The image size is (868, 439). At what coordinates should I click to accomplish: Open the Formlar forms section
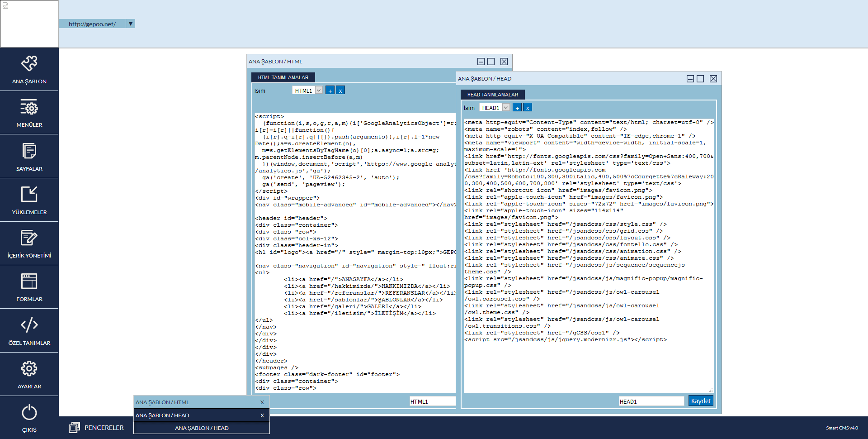(x=29, y=287)
